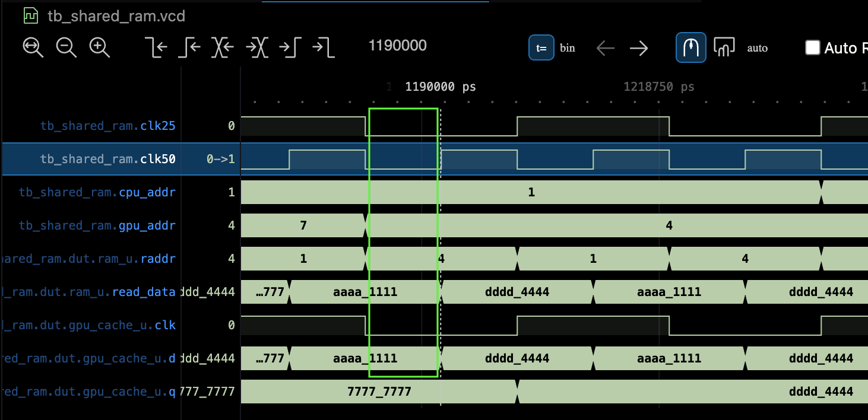The height and width of the screenshot is (420, 868).
Task: Toggle touchpad scroll mode button
Action: pos(724,47)
